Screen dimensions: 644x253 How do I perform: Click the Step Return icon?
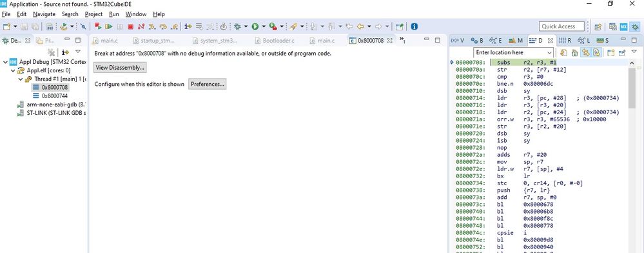coord(174,26)
